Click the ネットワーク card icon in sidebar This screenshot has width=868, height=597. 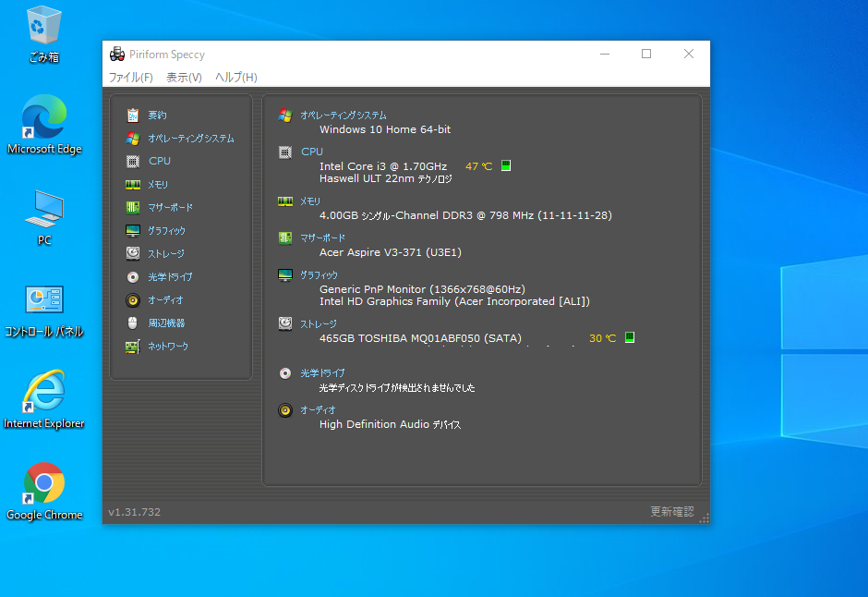pos(133,347)
